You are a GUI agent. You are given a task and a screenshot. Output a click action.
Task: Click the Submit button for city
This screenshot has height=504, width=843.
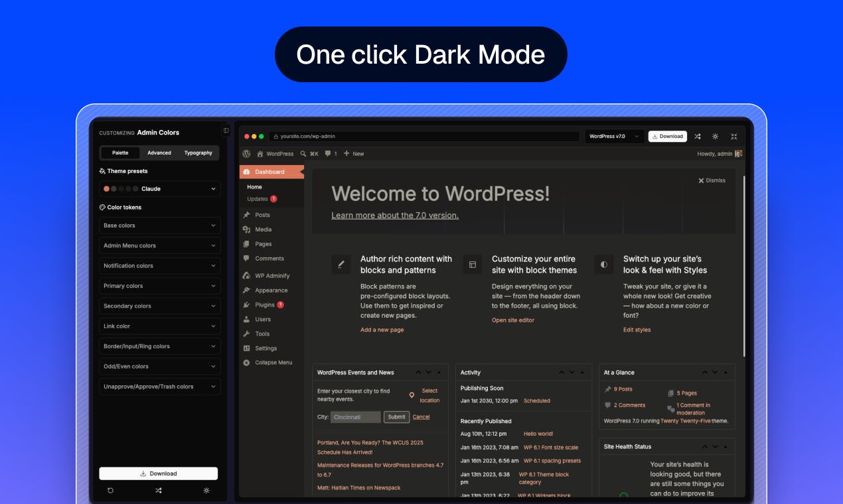tap(396, 417)
